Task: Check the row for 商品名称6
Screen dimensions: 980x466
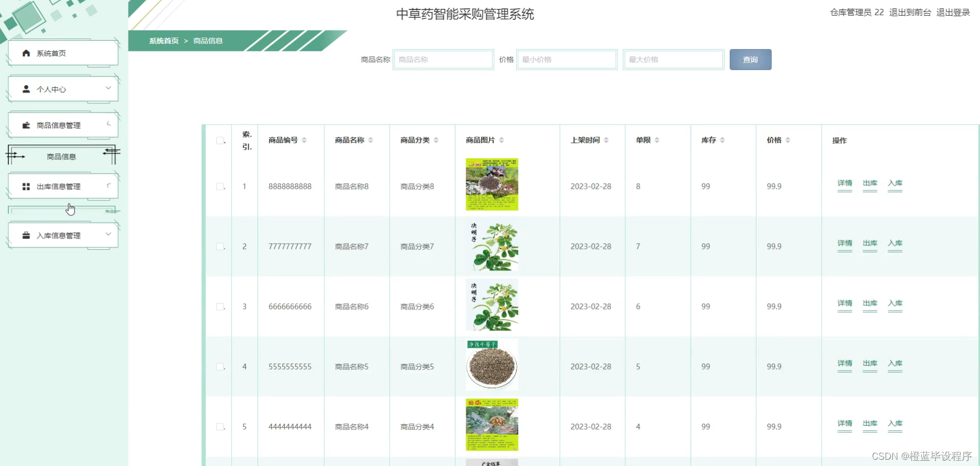Action: coord(220,306)
